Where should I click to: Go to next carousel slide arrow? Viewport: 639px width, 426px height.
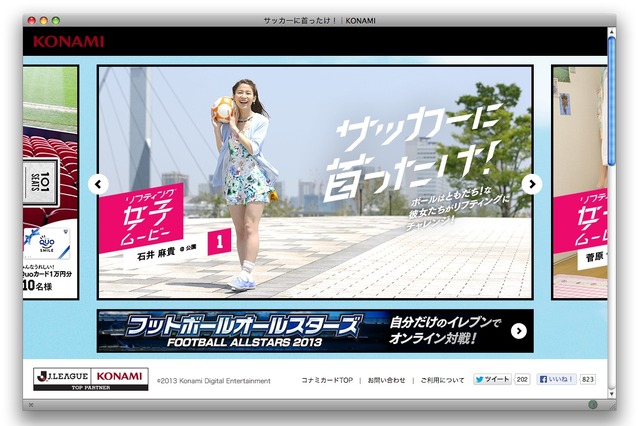coord(532,184)
